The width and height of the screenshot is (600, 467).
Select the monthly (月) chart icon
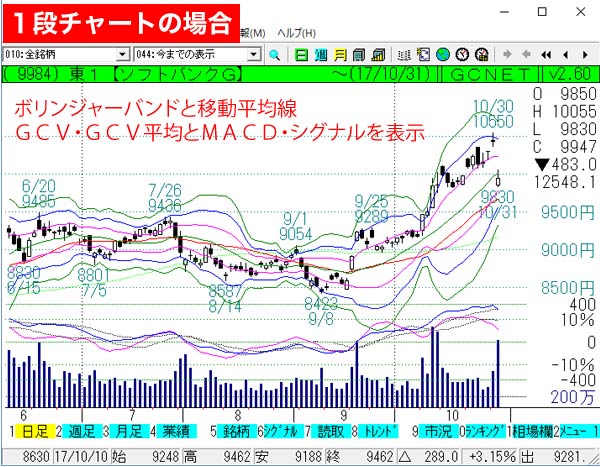[340, 55]
